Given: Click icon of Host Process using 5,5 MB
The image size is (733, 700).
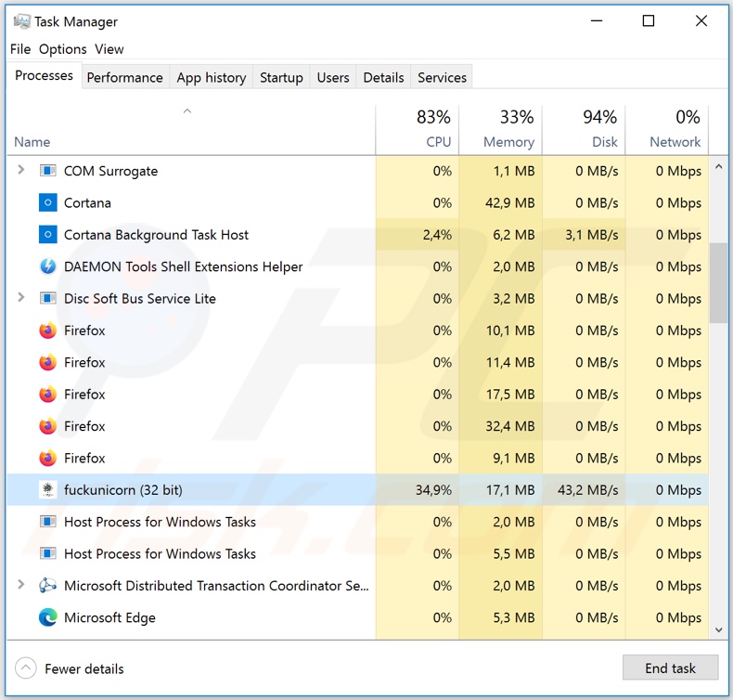Looking at the screenshot, I should pos(47,553).
